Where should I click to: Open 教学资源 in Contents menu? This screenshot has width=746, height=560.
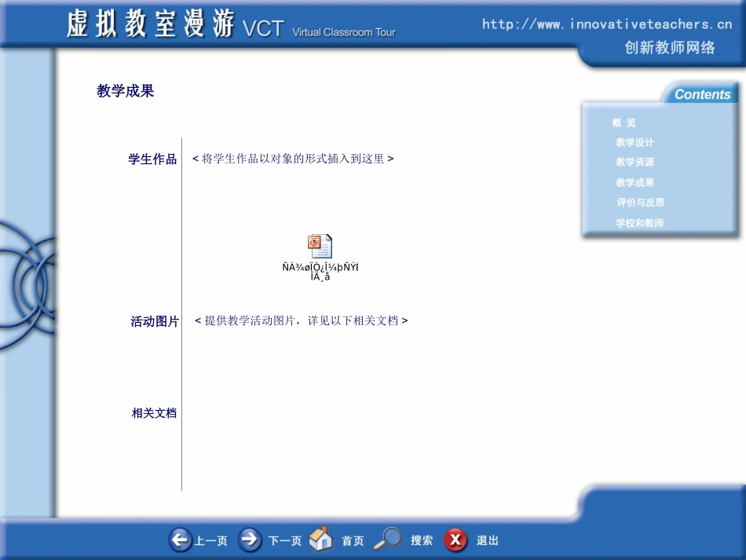[634, 162]
